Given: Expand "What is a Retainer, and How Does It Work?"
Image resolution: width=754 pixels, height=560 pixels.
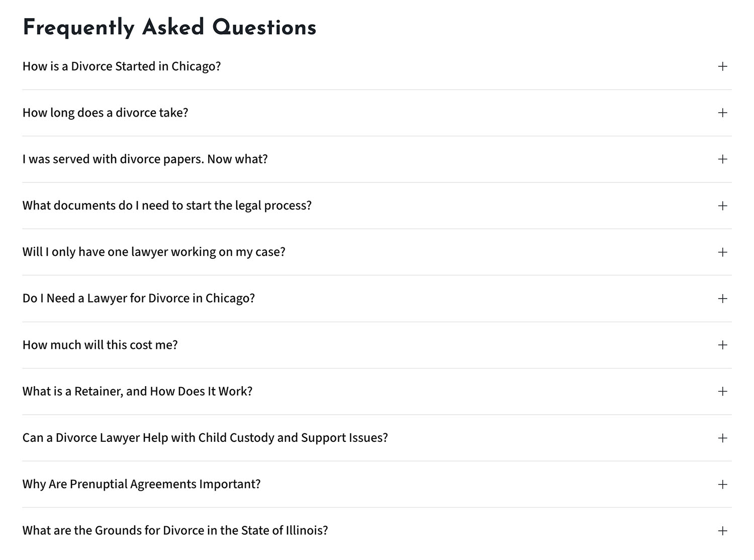Looking at the screenshot, I should pyautogui.click(x=137, y=391).
